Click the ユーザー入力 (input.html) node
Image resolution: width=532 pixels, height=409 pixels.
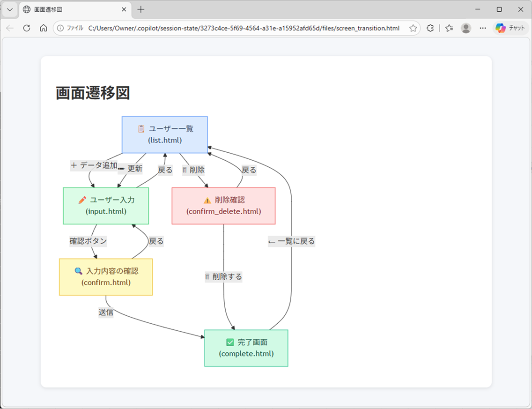tap(106, 206)
